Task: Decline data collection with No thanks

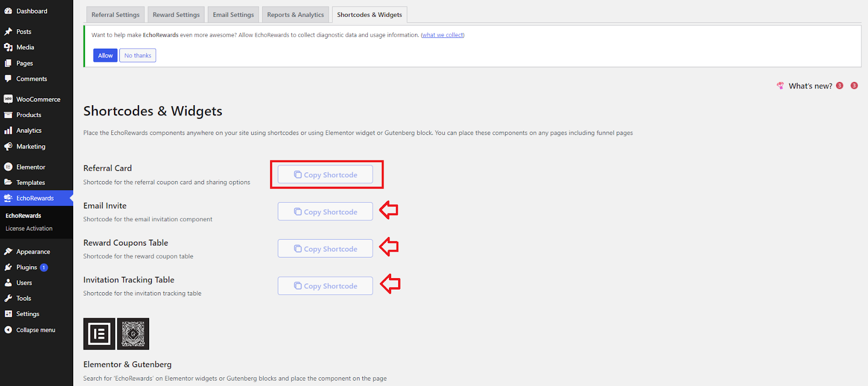Action: (x=138, y=55)
